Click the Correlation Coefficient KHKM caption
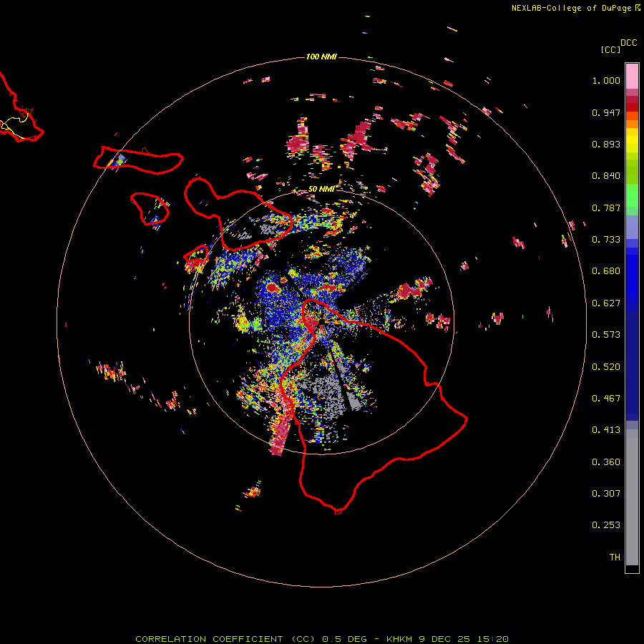 pyautogui.click(x=322, y=639)
